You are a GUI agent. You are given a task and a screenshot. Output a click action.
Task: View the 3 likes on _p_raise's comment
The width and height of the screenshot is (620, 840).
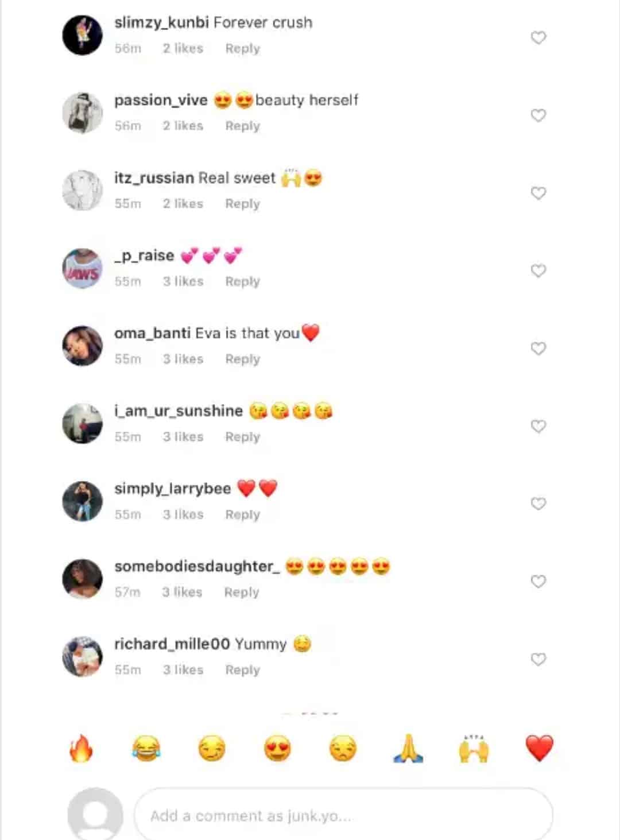click(183, 281)
